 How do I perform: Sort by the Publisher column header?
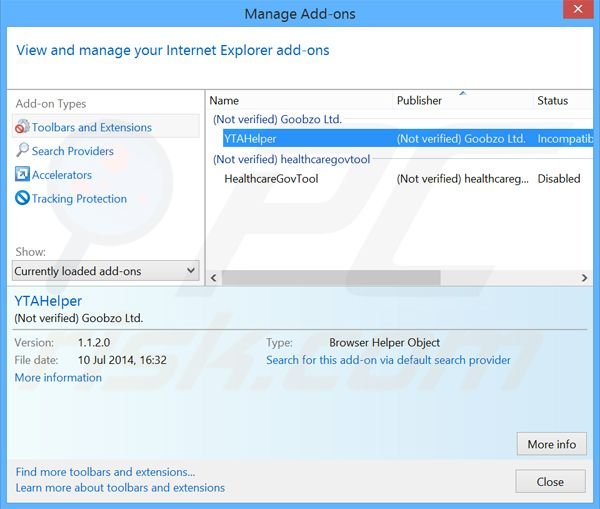pos(419,101)
